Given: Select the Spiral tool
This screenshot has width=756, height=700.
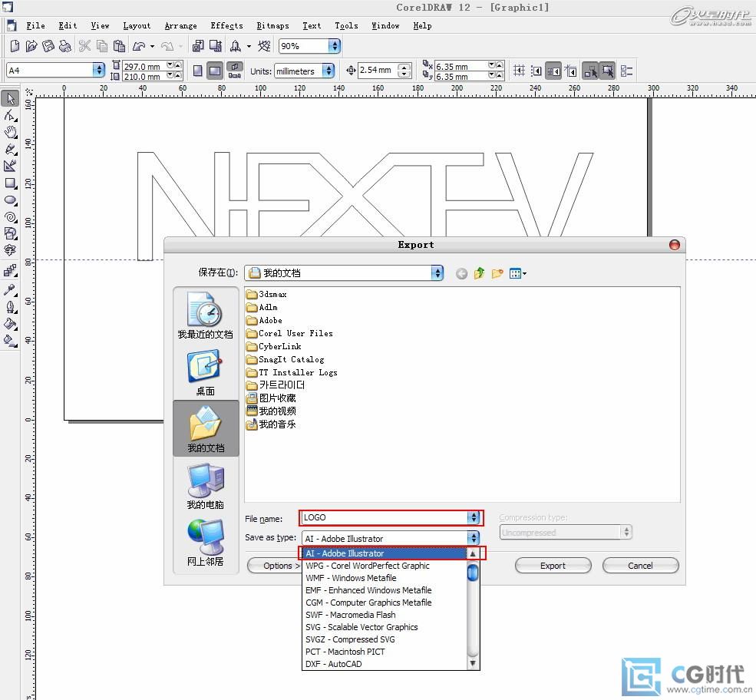Looking at the screenshot, I should tap(10, 217).
